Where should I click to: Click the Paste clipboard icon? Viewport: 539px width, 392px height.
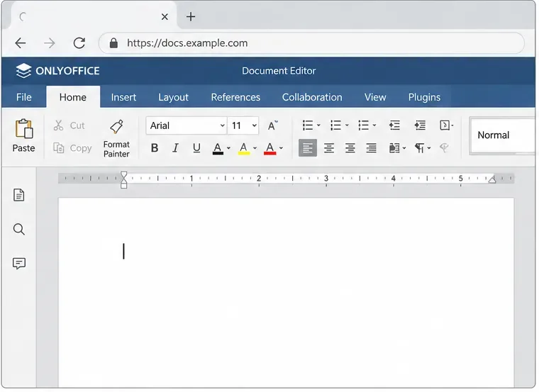[23, 129]
